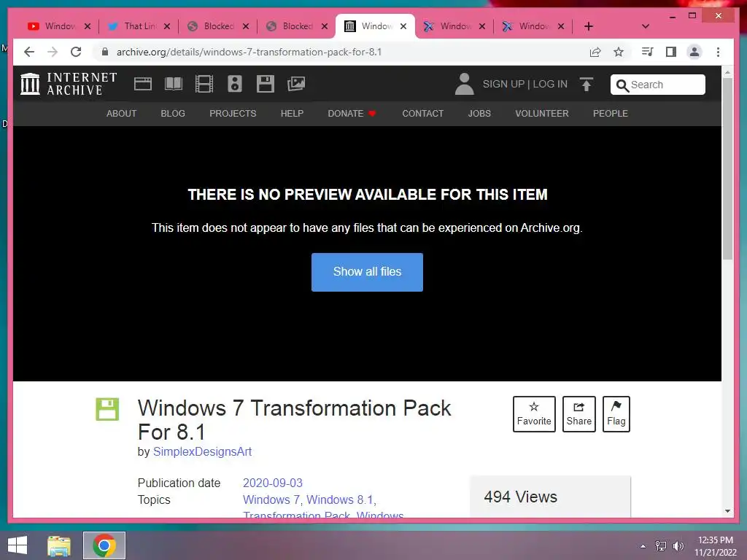Viewport: 747px width, 560px height.
Task: Click the user avatar icon
Action: (464, 84)
